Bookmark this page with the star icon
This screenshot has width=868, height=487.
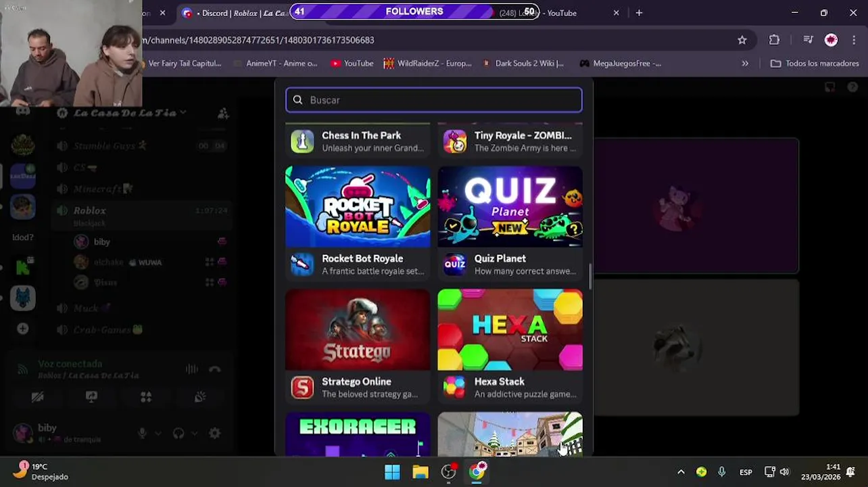point(742,40)
